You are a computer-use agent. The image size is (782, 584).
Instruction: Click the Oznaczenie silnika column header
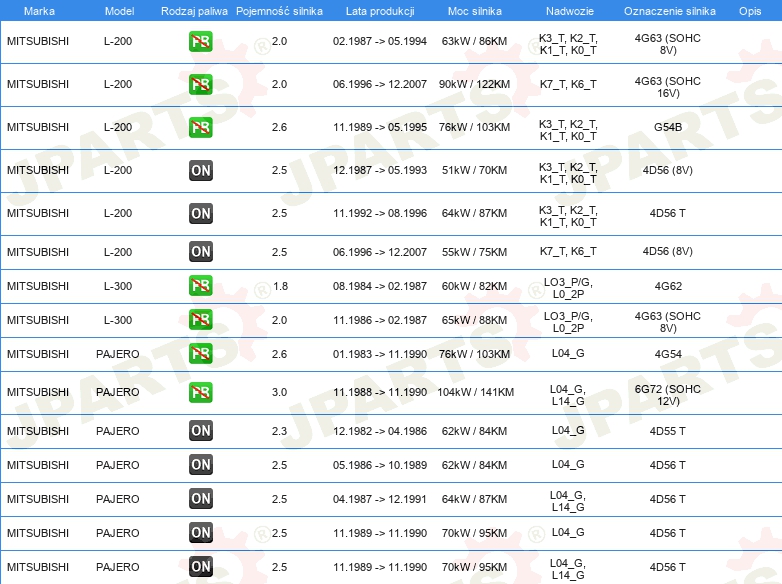pos(669,11)
